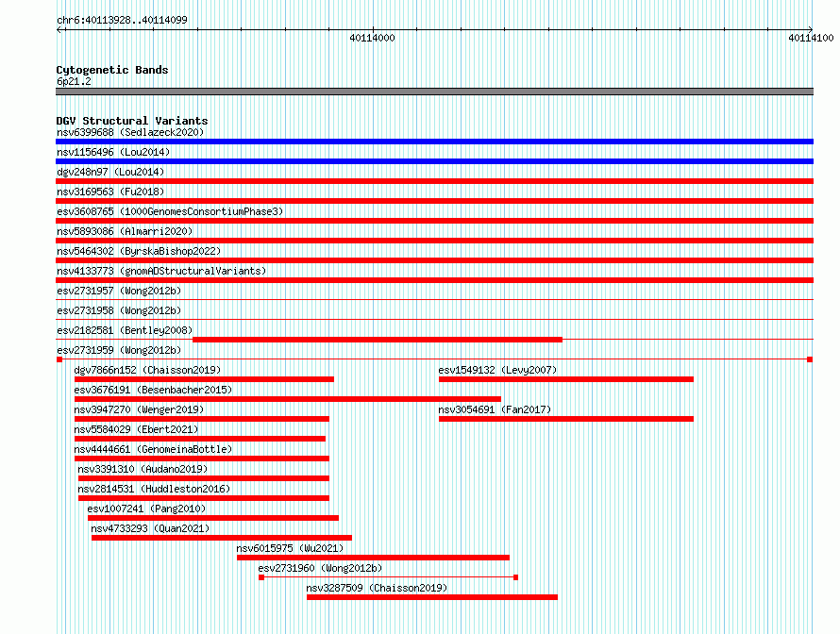Open the nsv3169563 (Fu2018) variant
Viewport: 840px width, 634px height.
(x=110, y=192)
